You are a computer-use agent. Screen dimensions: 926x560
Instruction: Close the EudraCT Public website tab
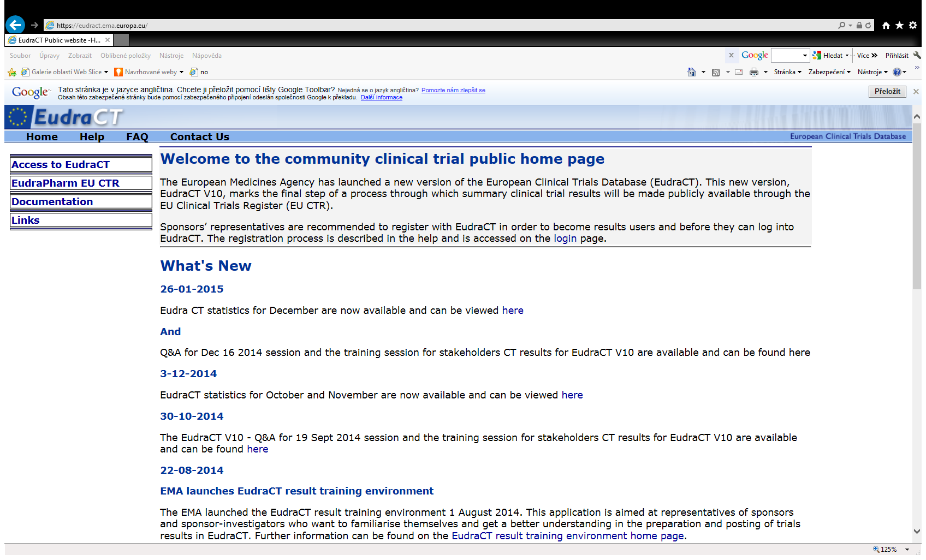(x=108, y=40)
